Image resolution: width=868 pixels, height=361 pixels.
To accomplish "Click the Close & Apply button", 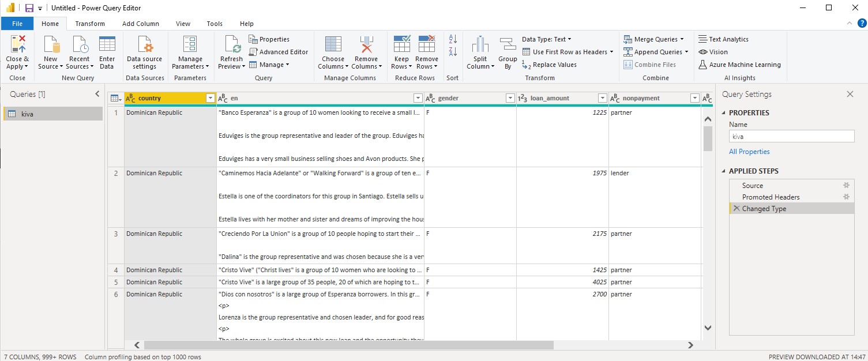I will pos(17,52).
